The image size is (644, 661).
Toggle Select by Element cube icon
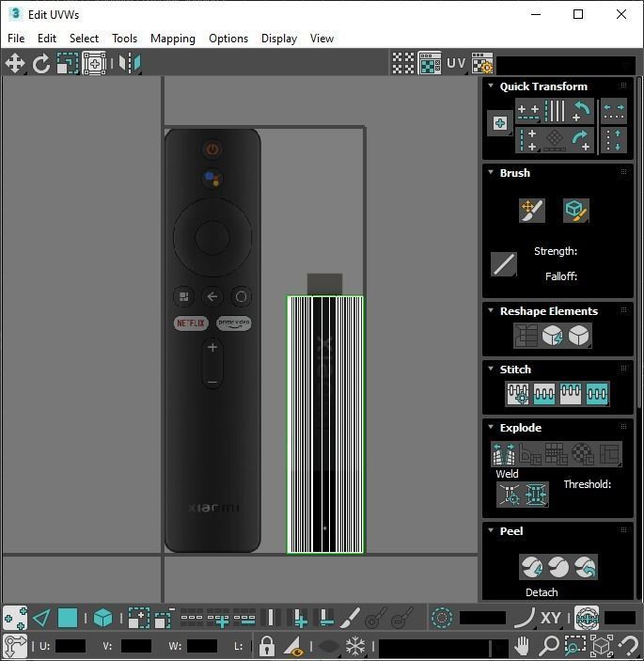(102, 619)
